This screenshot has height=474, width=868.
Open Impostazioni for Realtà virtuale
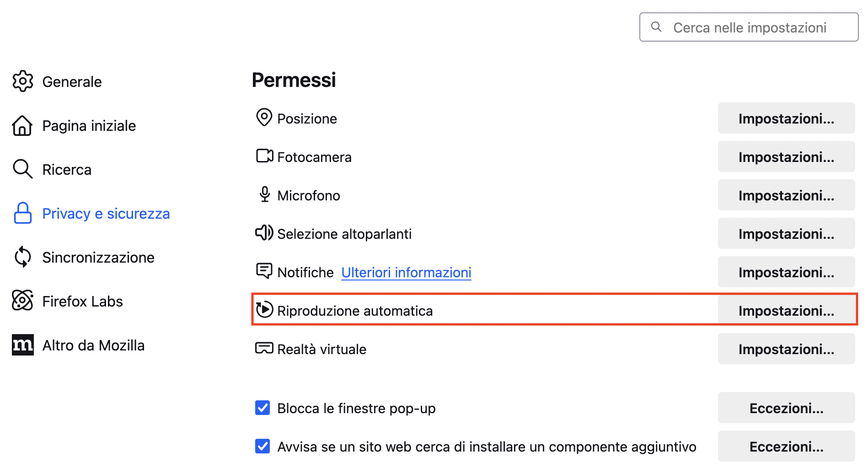[x=786, y=349]
